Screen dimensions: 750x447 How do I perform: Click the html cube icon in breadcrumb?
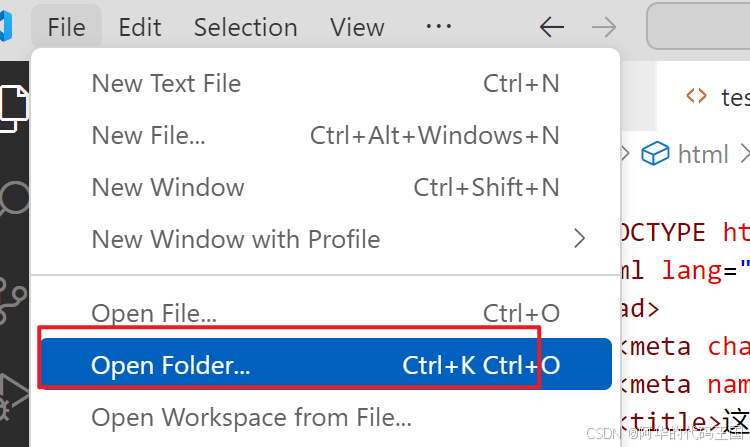coord(655,154)
